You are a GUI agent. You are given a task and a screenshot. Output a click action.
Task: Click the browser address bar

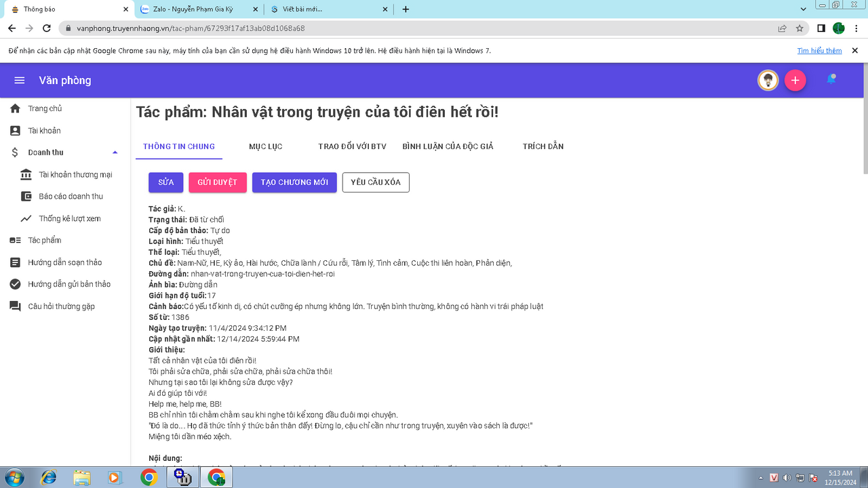407,28
